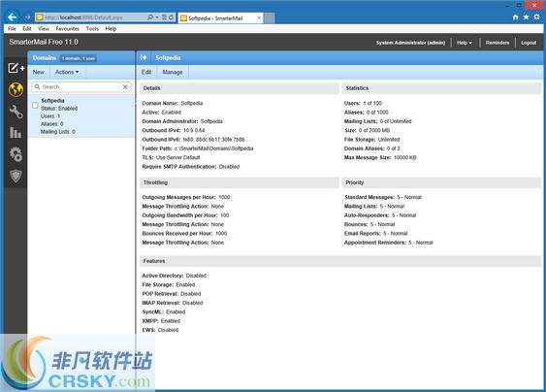
Task: Click 'EWS: Disabled' text
Action: 160,330
